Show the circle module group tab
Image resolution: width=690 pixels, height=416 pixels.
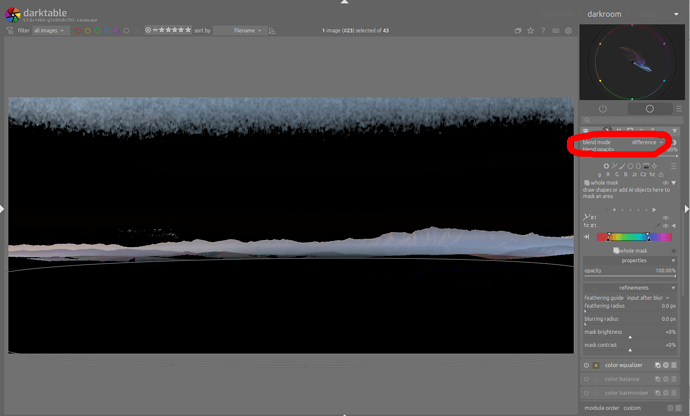tap(650, 109)
